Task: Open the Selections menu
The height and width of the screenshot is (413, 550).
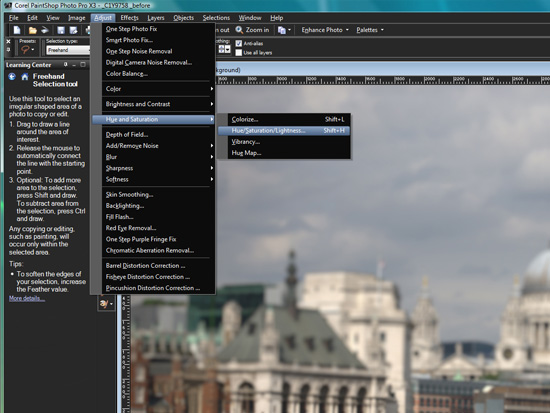Action: tap(216, 18)
